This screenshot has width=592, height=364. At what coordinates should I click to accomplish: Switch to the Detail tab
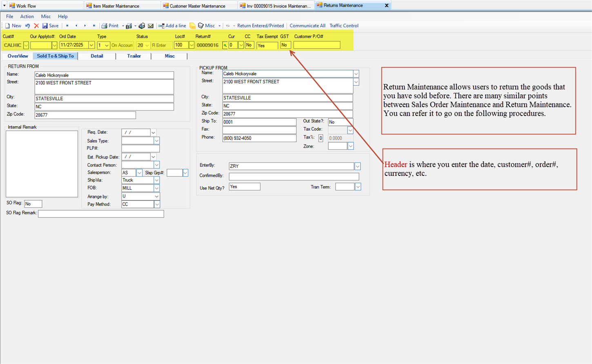97,56
